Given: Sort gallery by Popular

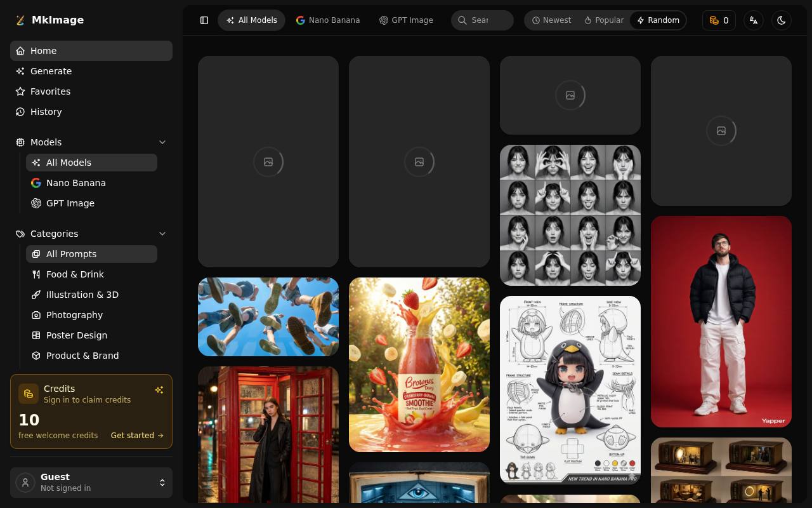Looking at the screenshot, I should pyautogui.click(x=604, y=20).
